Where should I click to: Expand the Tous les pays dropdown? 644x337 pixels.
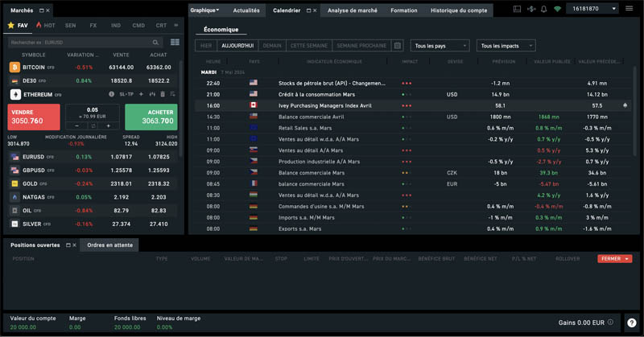pyautogui.click(x=440, y=46)
